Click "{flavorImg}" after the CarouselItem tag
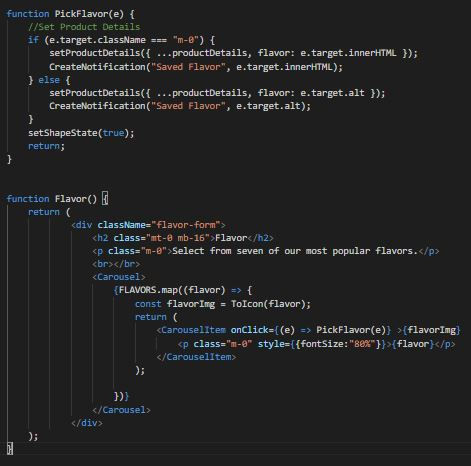Image resolution: width=471 pixels, height=466 pixels. (x=431, y=330)
